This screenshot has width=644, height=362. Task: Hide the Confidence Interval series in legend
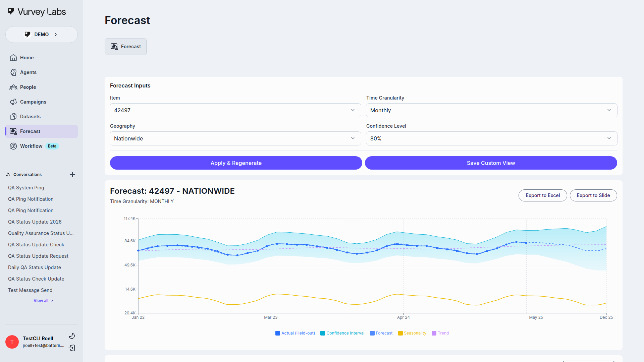(x=342, y=333)
